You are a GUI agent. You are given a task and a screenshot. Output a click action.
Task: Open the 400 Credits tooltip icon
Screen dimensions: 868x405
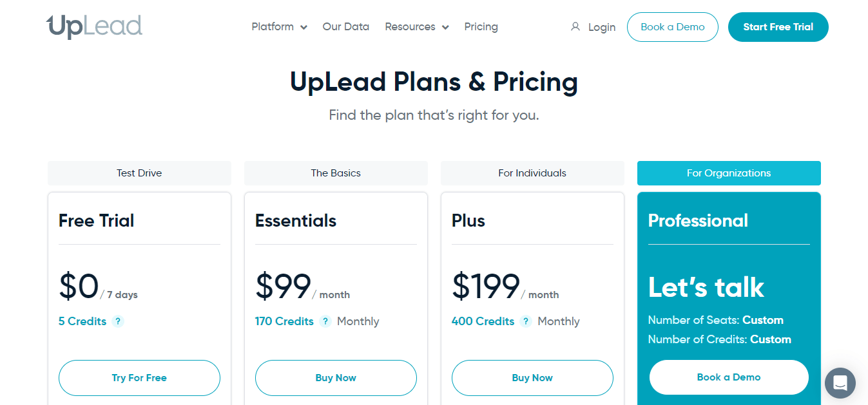click(525, 321)
